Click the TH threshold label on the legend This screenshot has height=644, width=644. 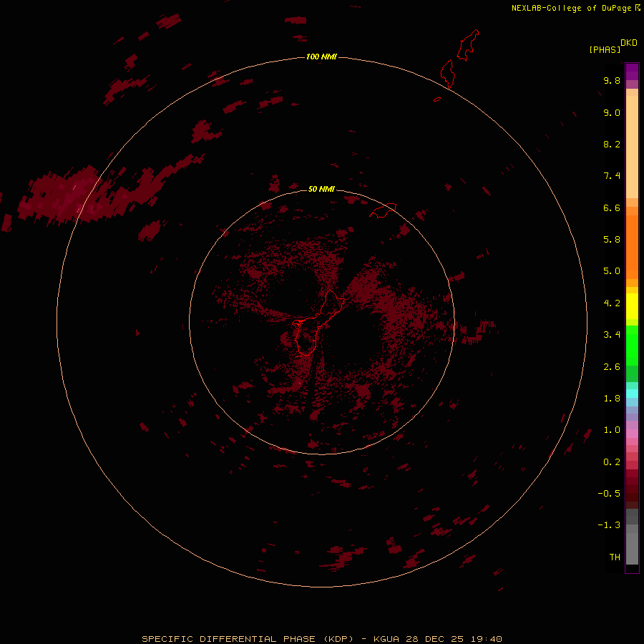615,557
